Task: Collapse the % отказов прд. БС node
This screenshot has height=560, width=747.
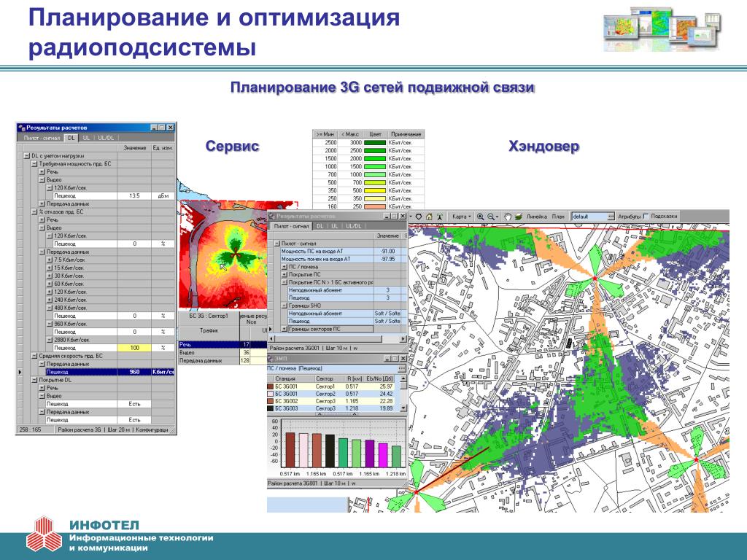Action: pos(34,212)
